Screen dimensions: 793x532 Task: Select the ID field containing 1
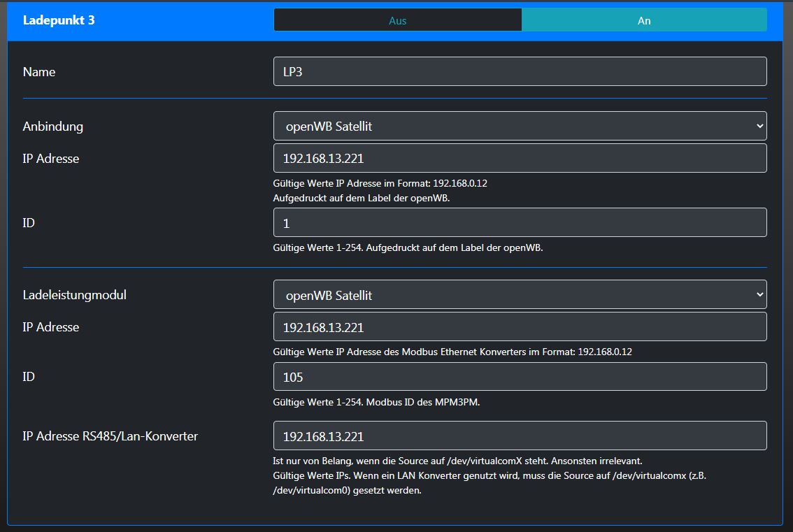click(x=520, y=222)
